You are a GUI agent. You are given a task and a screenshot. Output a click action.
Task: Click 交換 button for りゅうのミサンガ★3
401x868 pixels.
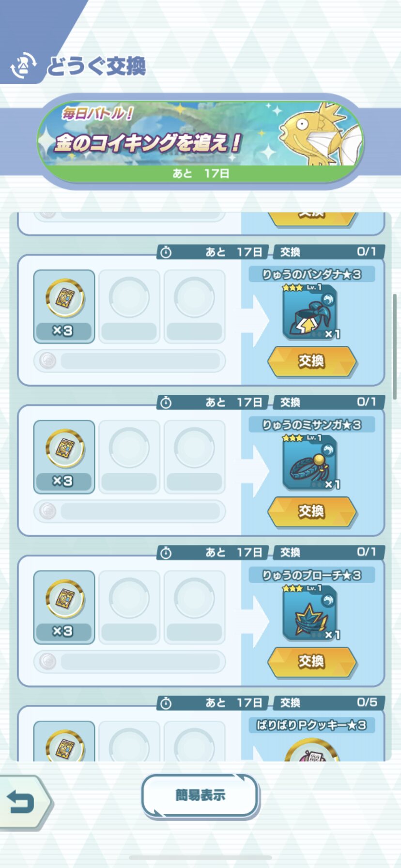point(311,511)
